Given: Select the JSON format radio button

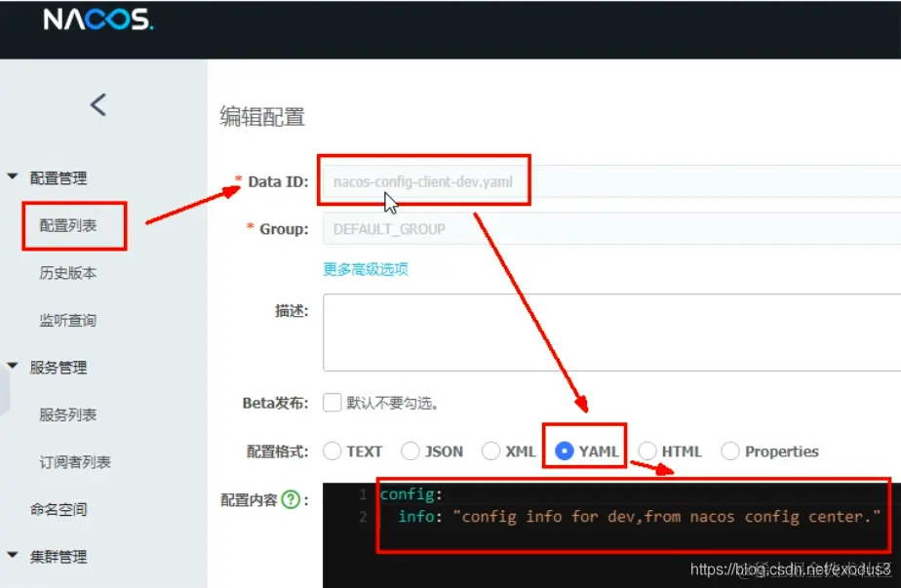Looking at the screenshot, I should click(411, 451).
